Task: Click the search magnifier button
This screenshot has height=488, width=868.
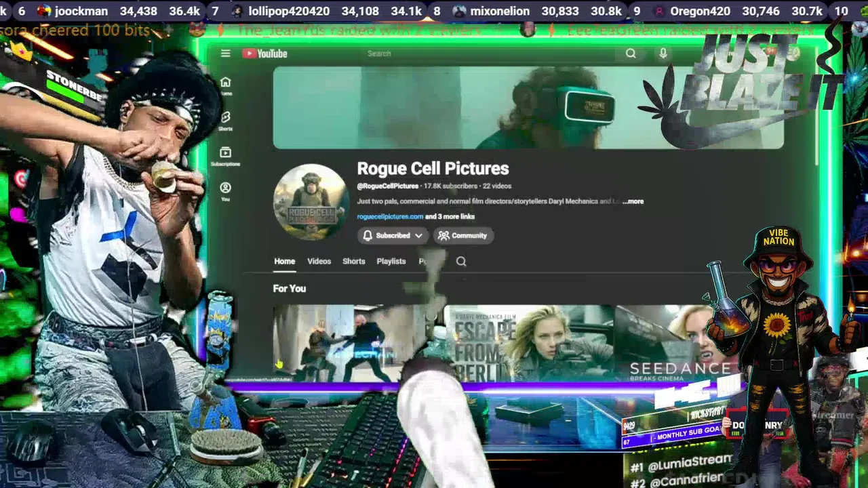Action: [631, 54]
